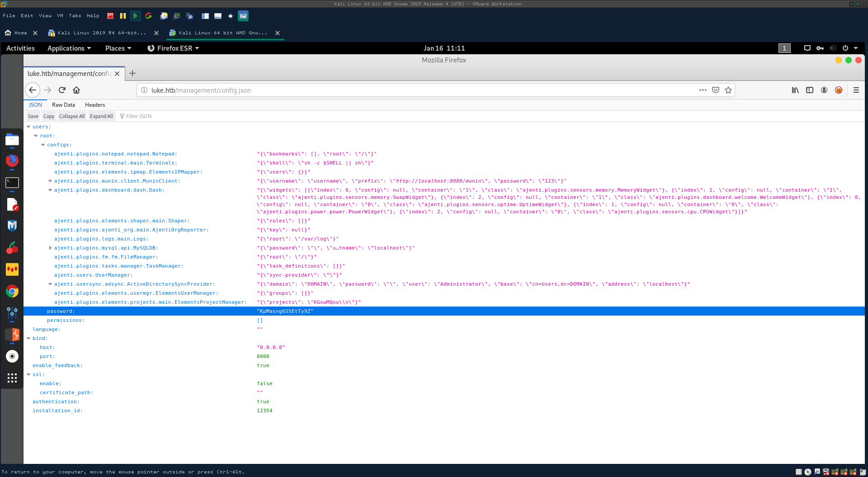The image size is (868, 477).
Task: Go to the Firefox home page
Action: click(76, 90)
